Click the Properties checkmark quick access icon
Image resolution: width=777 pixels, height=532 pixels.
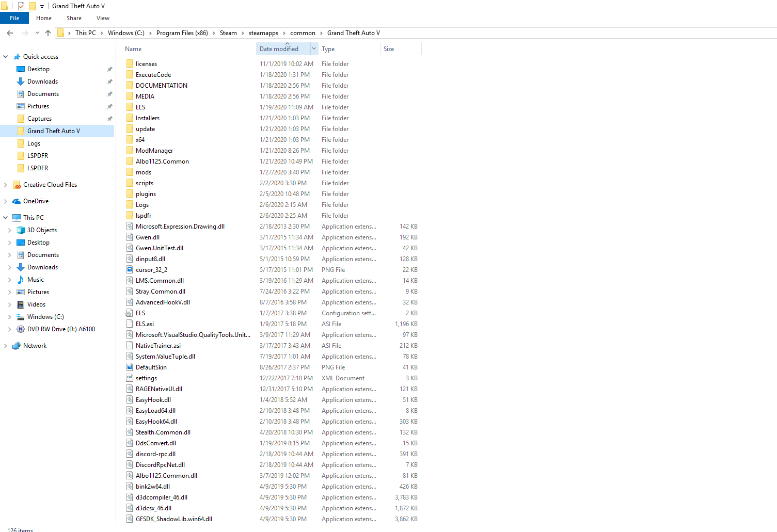(x=21, y=6)
